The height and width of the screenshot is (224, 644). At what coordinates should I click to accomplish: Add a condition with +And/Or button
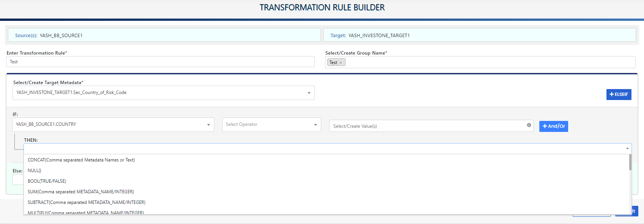(553, 126)
